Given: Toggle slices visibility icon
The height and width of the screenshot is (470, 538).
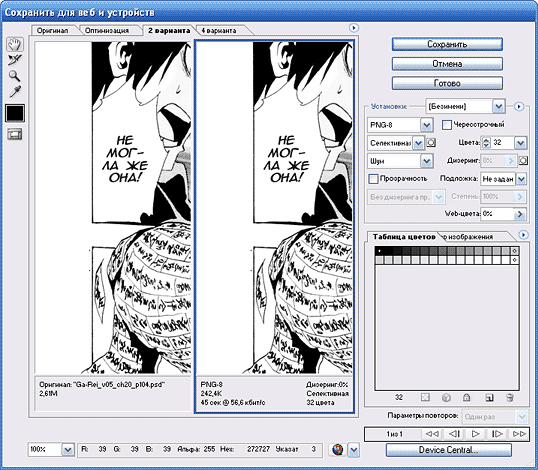Looking at the screenshot, I should [x=15, y=134].
